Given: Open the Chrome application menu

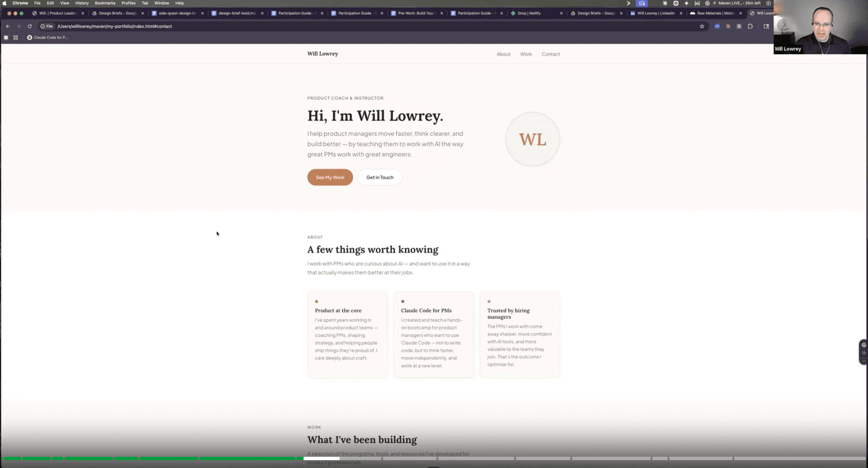Looking at the screenshot, I should pyautogui.click(x=20, y=3).
